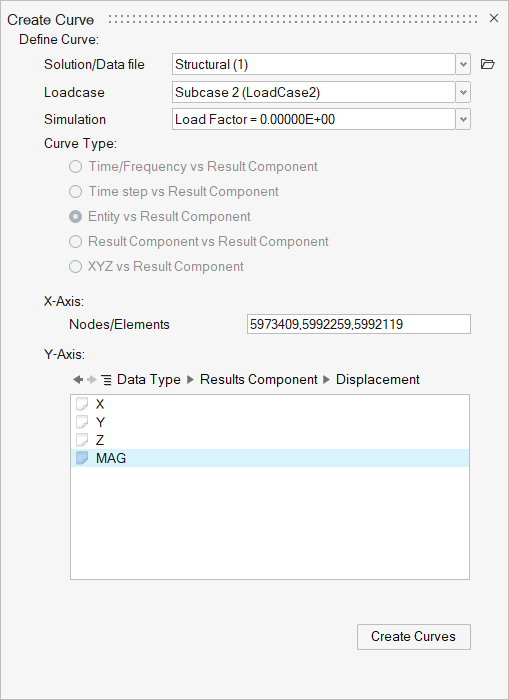The height and width of the screenshot is (700, 509).
Task: Go to Results Component breadcrumb level
Action: click(x=259, y=379)
